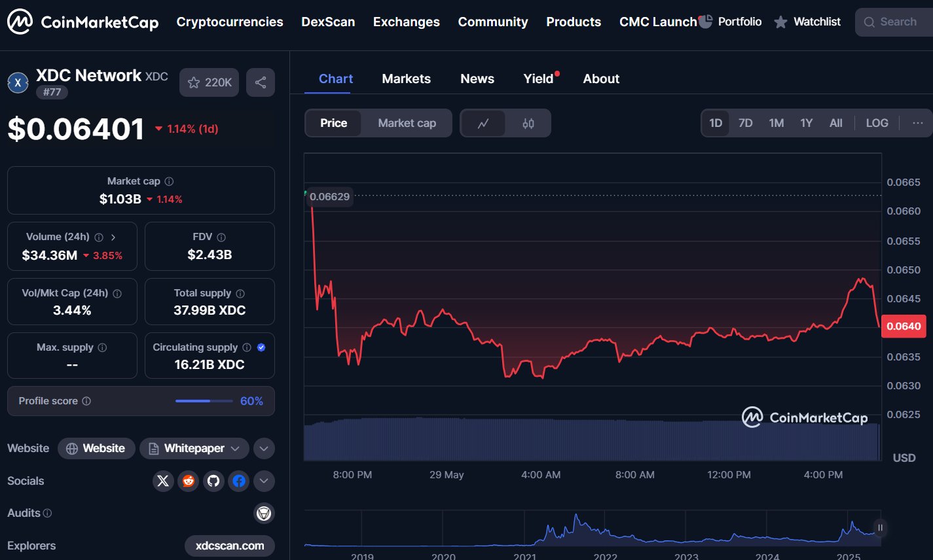Image resolution: width=933 pixels, height=560 pixels.
Task: Open Profile score info icon
Action: (x=86, y=401)
